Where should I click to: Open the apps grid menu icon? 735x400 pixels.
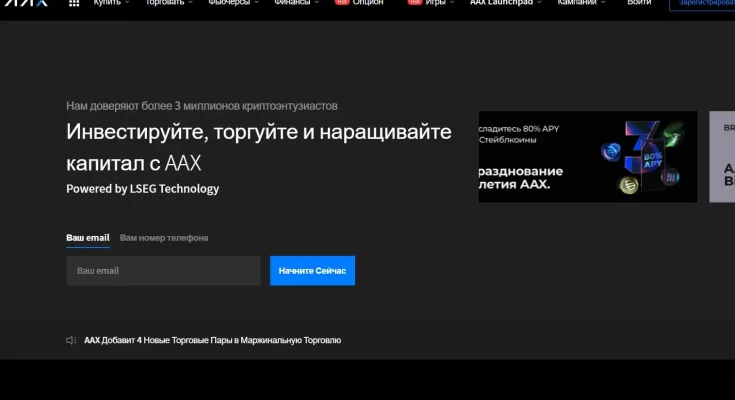click(74, 3)
